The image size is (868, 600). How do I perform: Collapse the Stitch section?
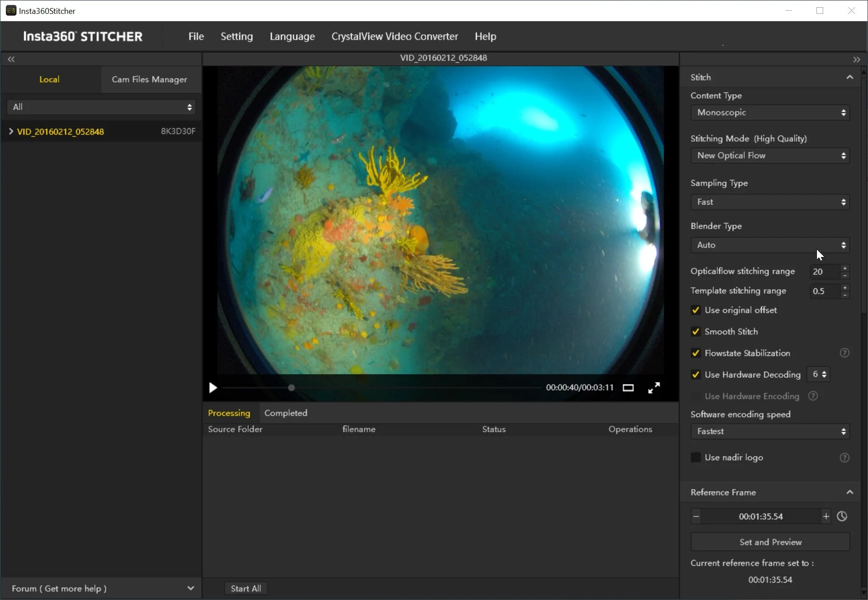(850, 77)
